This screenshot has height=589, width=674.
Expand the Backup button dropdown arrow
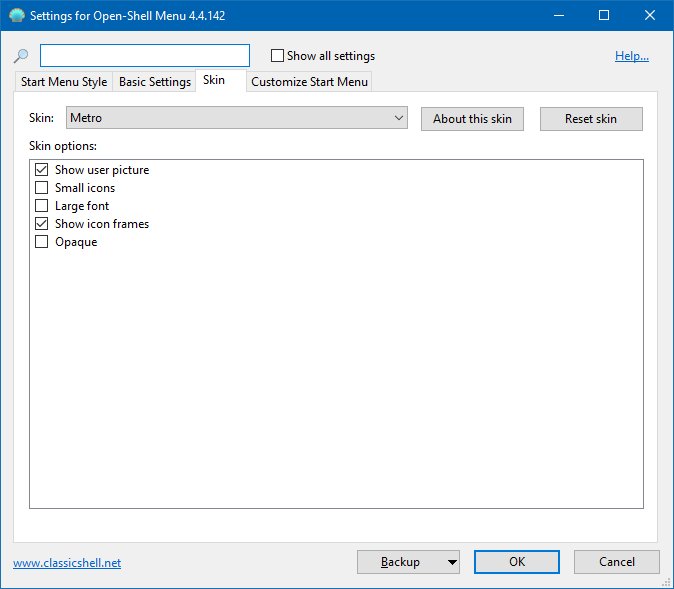[x=452, y=562]
